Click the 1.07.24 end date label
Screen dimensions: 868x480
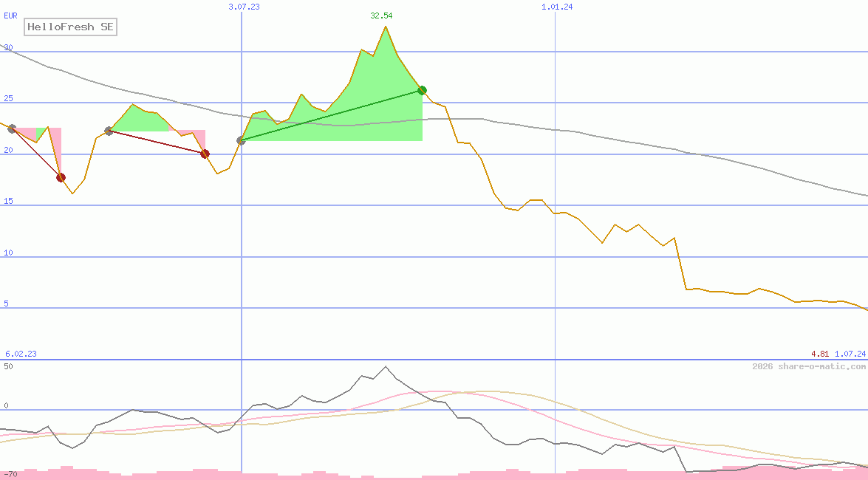850,354
